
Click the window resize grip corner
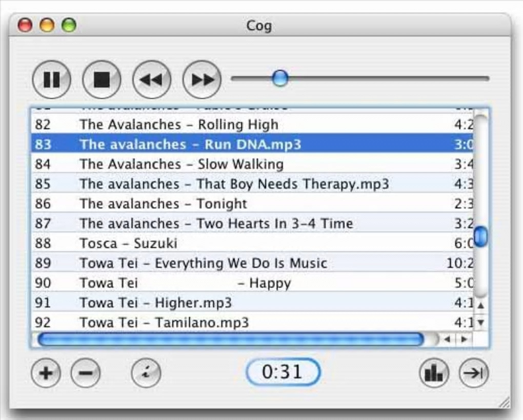[x=504, y=402]
